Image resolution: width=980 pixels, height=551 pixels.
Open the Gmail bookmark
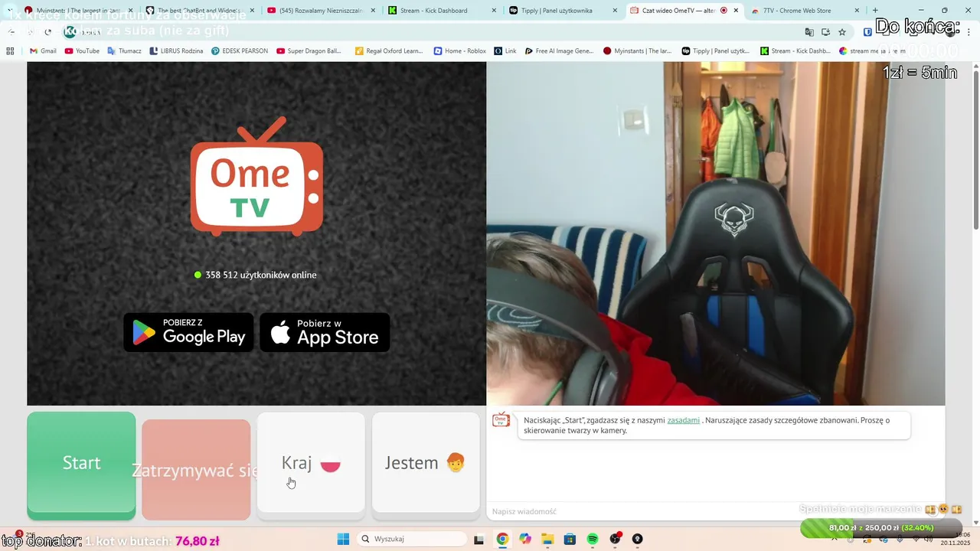(x=43, y=51)
